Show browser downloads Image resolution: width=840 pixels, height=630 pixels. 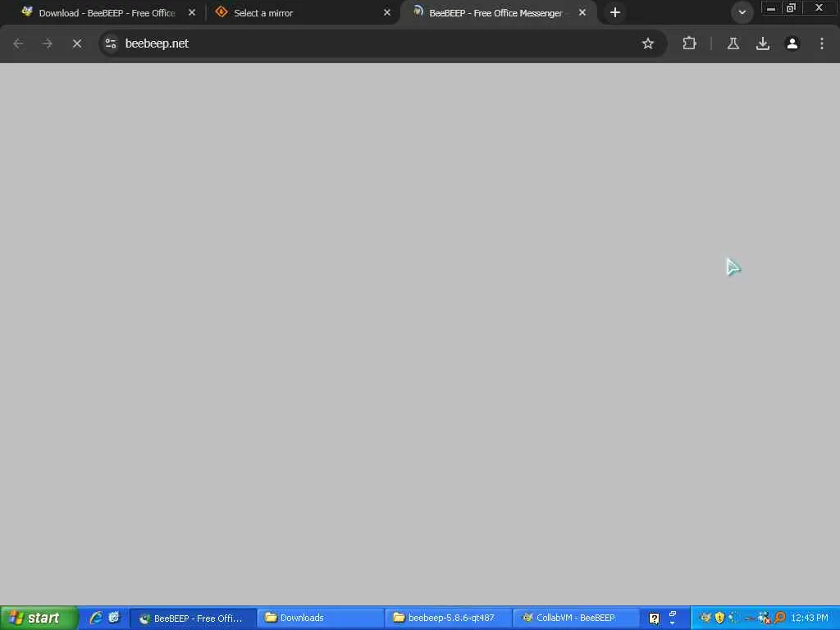pyautogui.click(x=763, y=44)
